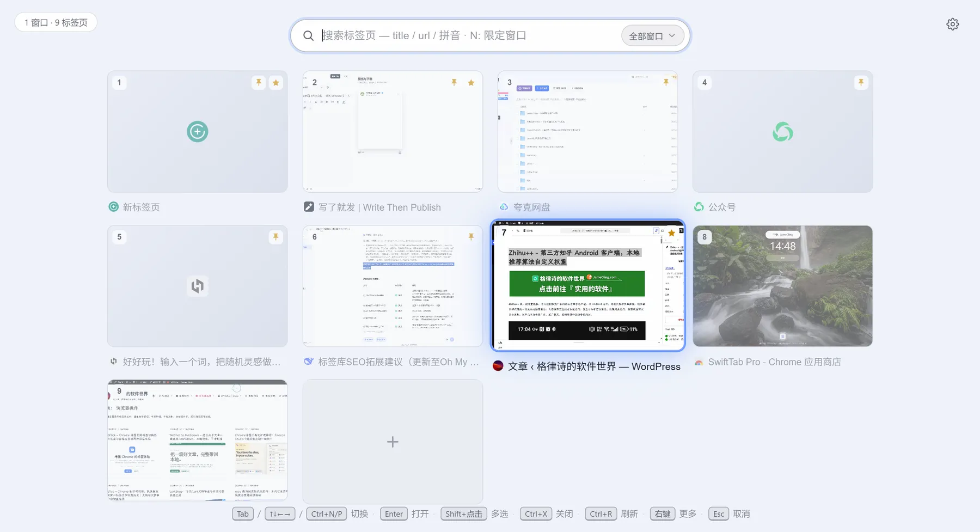Click the 1 窗口 · 9 标签页 counter pill
Image resolution: width=980 pixels, height=532 pixels.
(x=56, y=22)
